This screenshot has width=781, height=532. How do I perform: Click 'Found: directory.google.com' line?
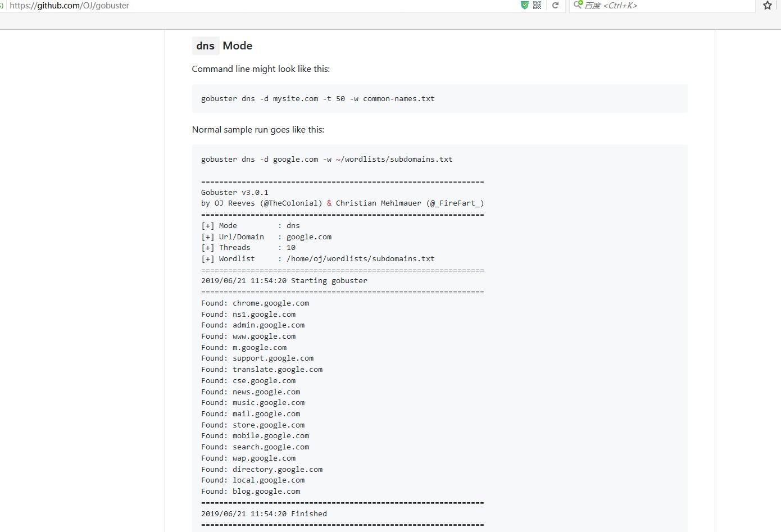click(x=262, y=469)
